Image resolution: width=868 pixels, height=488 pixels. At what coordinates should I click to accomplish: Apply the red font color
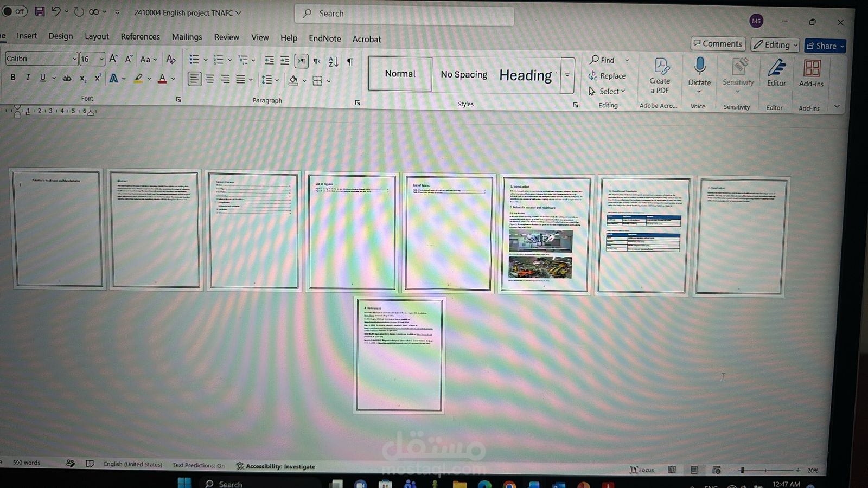[162, 79]
